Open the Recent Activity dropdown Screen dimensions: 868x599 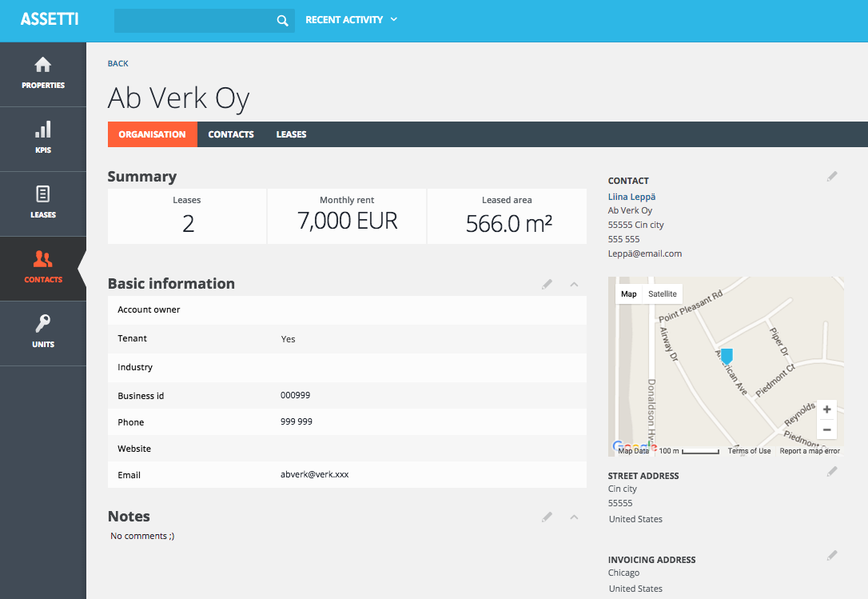(351, 20)
